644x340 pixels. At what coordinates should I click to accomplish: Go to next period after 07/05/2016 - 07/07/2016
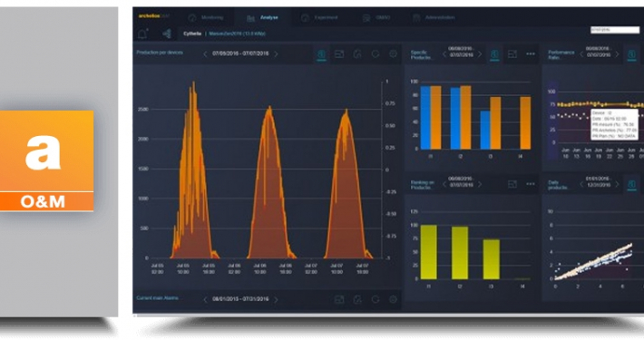tap(276, 53)
